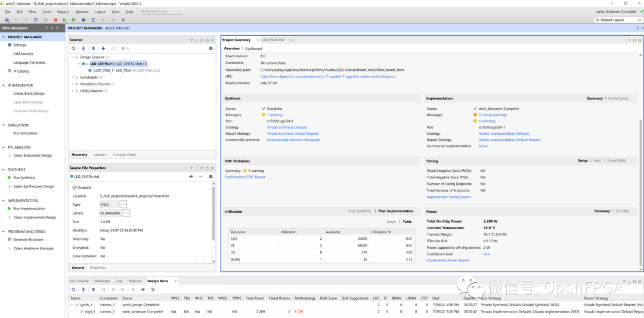Viewport: 644px width, 318px height.
Task: Switch to the Dashboard view of Project Summary
Action: [254, 48]
